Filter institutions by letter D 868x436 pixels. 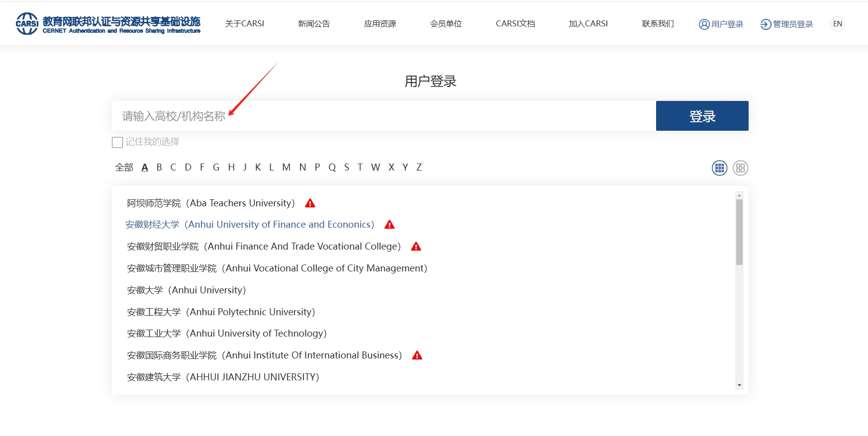188,168
